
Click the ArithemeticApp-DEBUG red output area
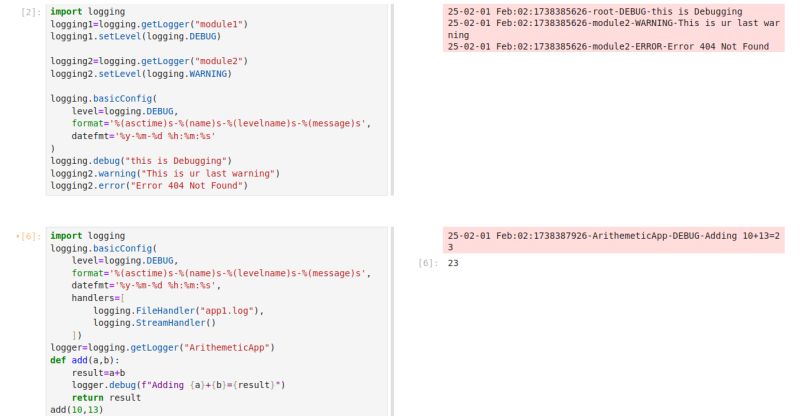pos(614,241)
